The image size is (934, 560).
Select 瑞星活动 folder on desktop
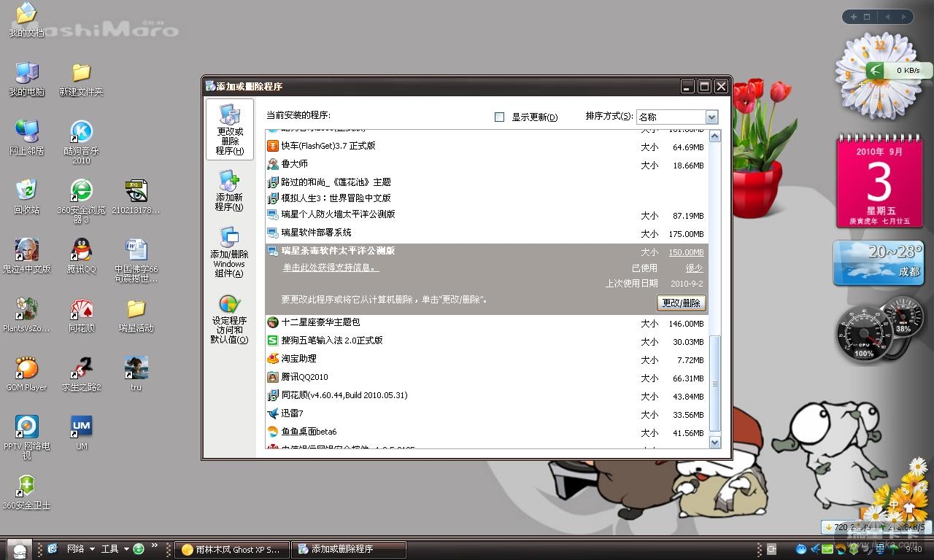point(136,314)
